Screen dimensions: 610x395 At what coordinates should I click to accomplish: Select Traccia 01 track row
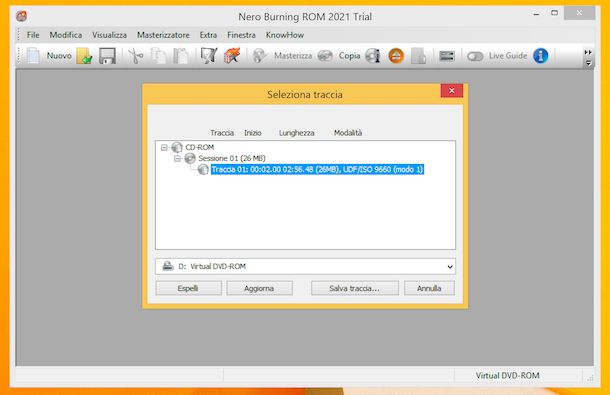(317, 169)
